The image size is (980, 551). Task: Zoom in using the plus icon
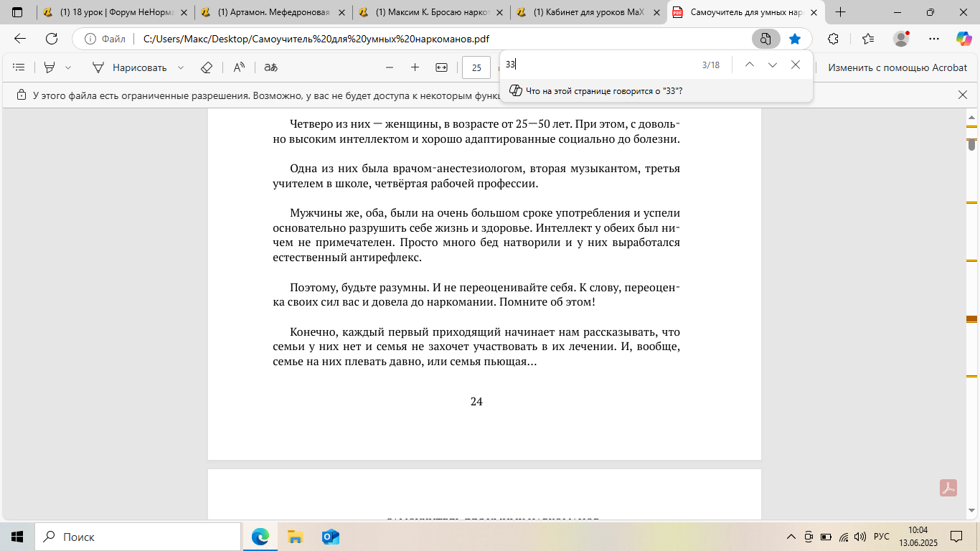click(x=415, y=67)
